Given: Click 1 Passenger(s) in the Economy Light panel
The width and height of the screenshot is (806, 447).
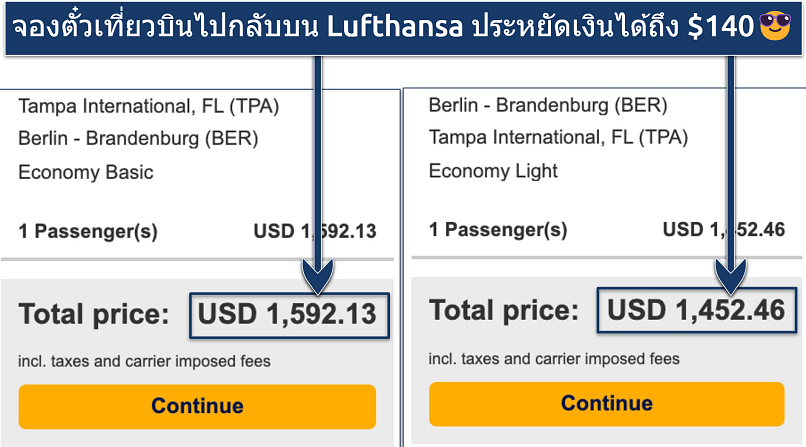Looking at the screenshot, I should (498, 230).
